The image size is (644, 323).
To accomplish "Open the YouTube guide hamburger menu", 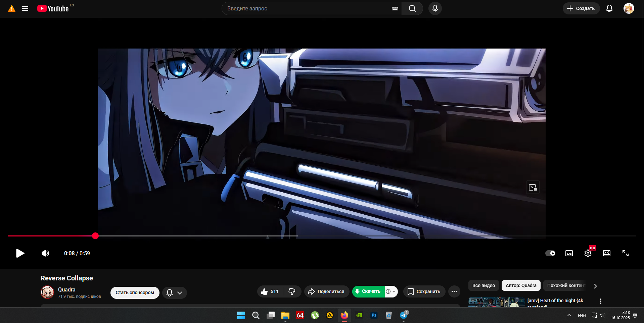I will [25, 8].
